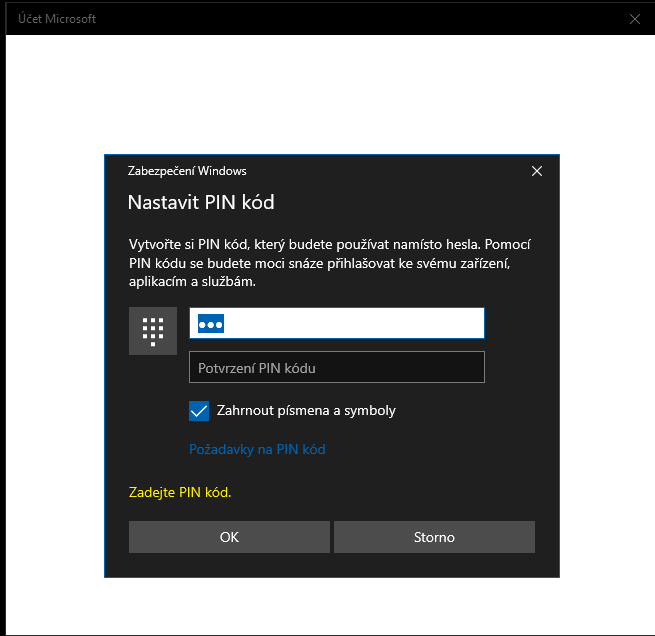Click the yellow Zadejte PIN kód message
655x636 pixels.
(180, 492)
